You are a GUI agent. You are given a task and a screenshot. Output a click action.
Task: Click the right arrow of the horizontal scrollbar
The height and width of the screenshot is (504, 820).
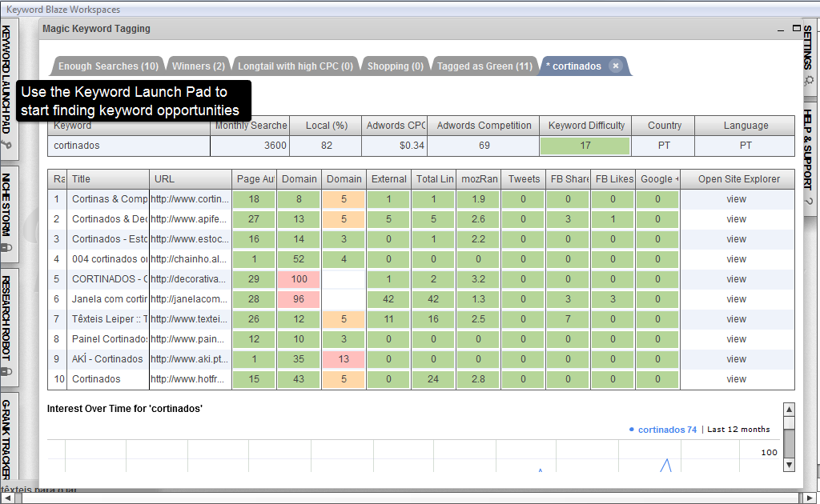point(810,498)
